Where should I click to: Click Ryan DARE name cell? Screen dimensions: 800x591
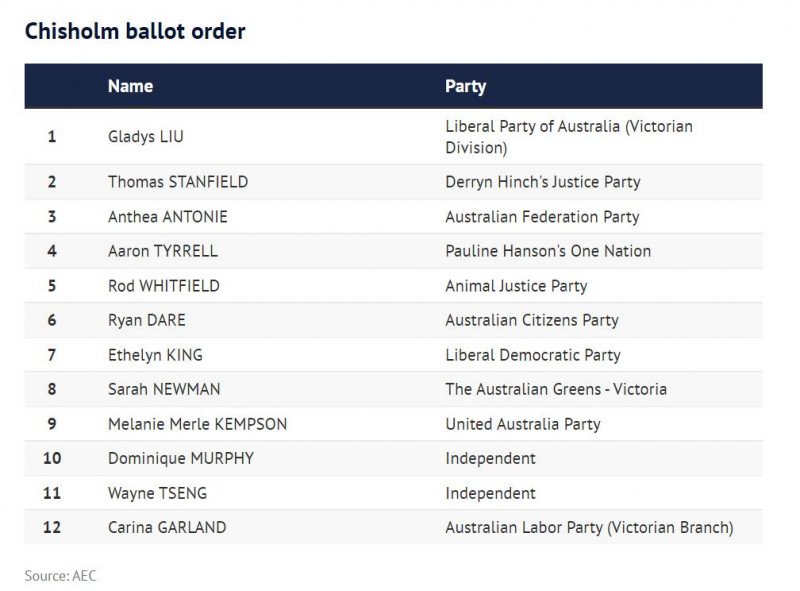click(146, 320)
